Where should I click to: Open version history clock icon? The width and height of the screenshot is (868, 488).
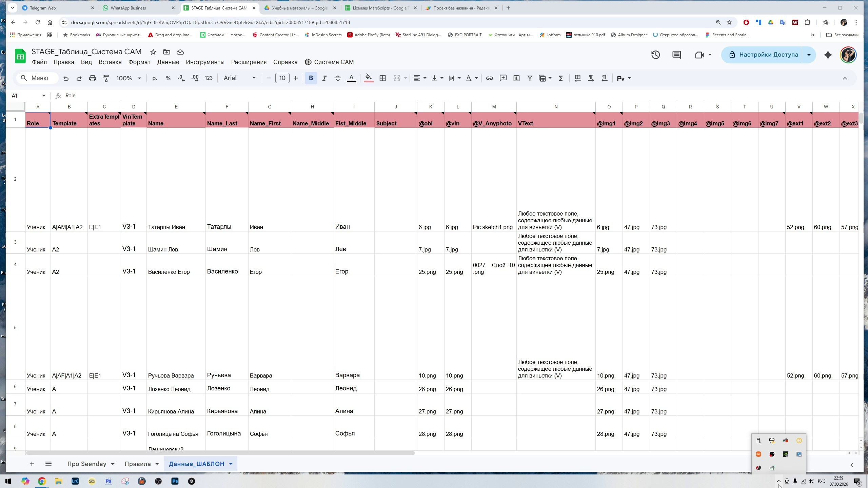click(655, 55)
